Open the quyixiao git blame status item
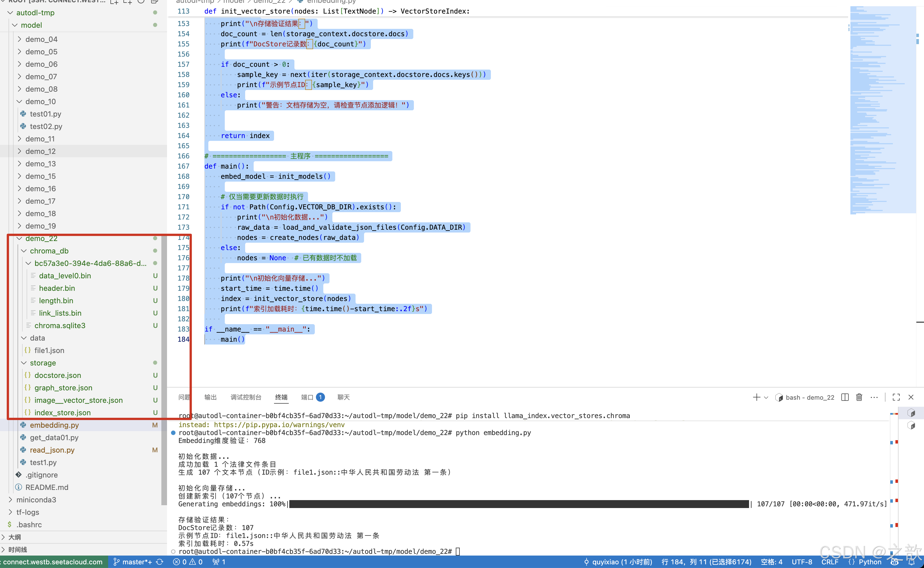The height and width of the screenshot is (568, 924). pyautogui.click(x=618, y=562)
